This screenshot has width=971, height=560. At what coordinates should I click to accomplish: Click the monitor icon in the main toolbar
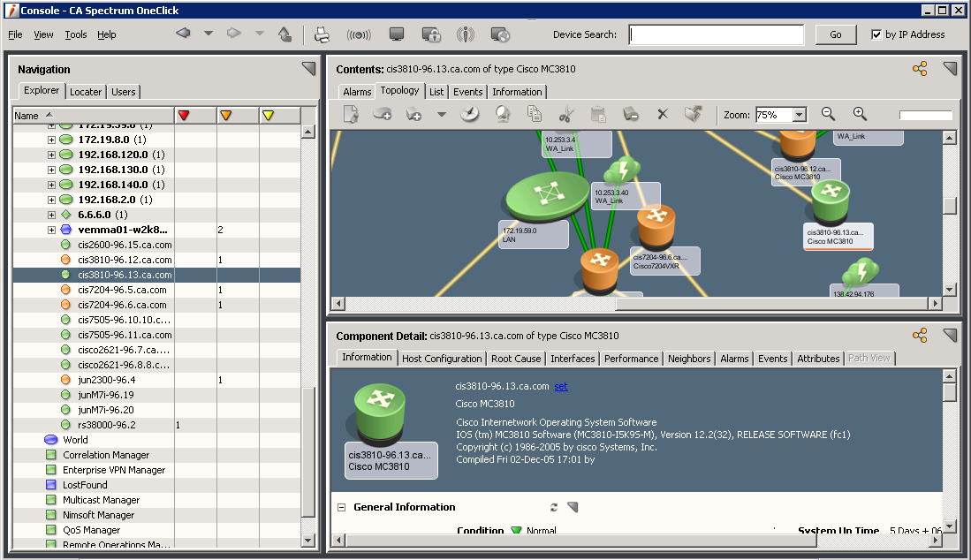tap(397, 34)
